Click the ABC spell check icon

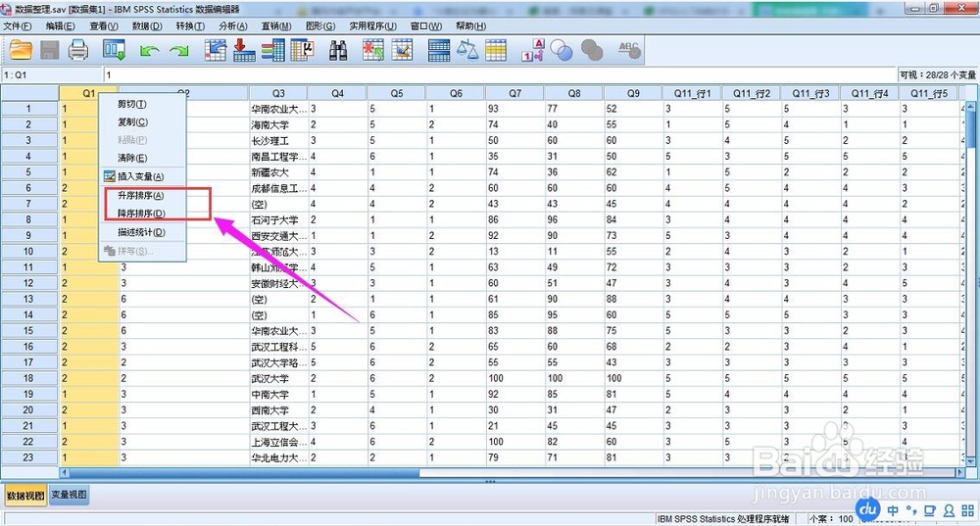(629, 50)
